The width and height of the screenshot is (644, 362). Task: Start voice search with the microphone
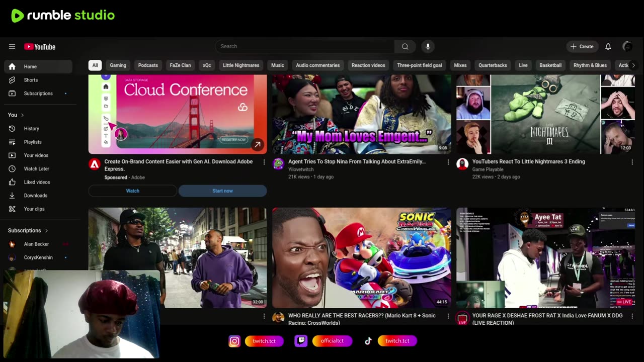click(x=428, y=46)
